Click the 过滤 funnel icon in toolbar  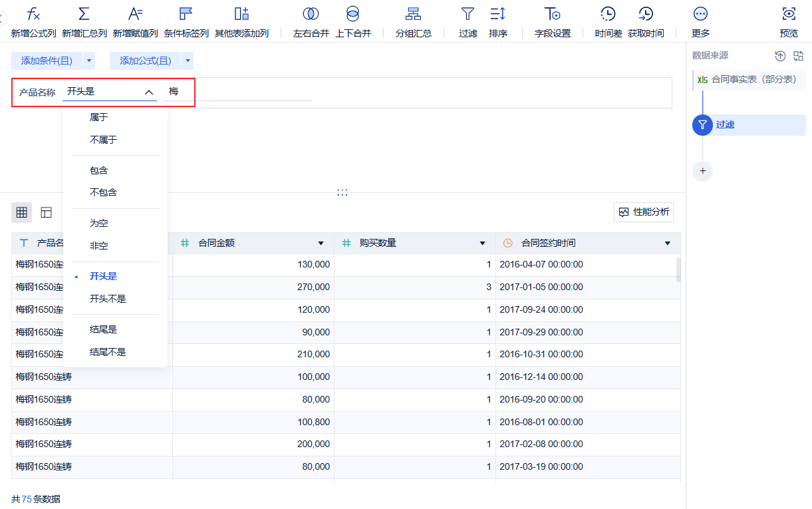coord(468,14)
